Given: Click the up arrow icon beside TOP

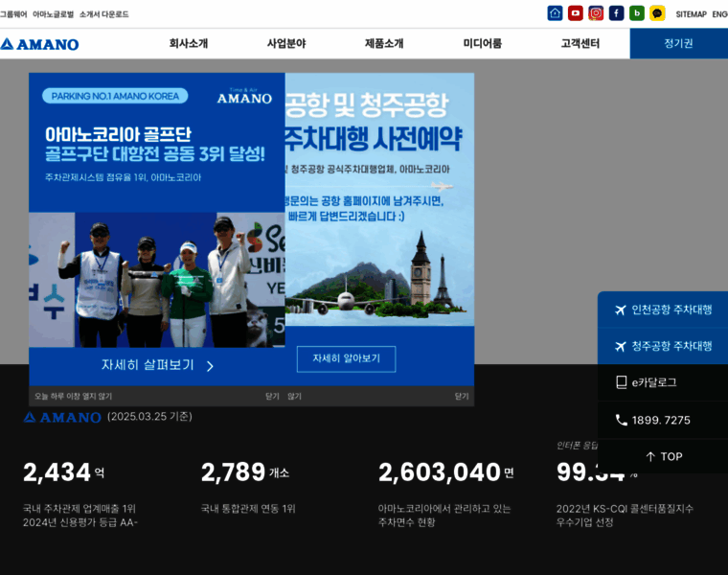Looking at the screenshot, I should click(650, 456).
